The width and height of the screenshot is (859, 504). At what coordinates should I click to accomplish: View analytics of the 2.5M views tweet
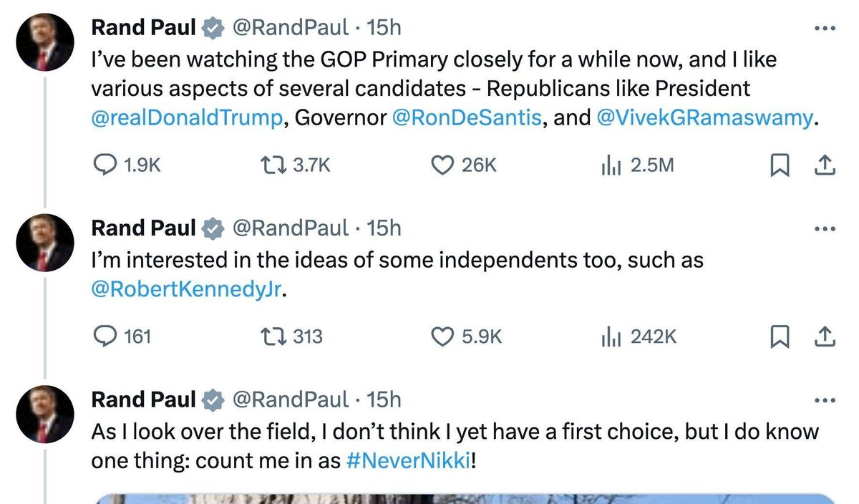pos(609,165)
